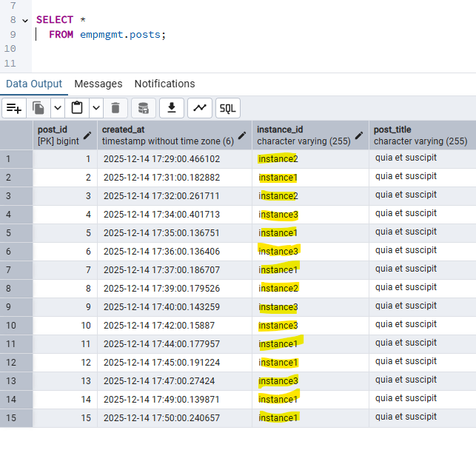Click edit pencil on instance_id column
The width and height of the screenshot is (476, 450).
coord(359,135)
